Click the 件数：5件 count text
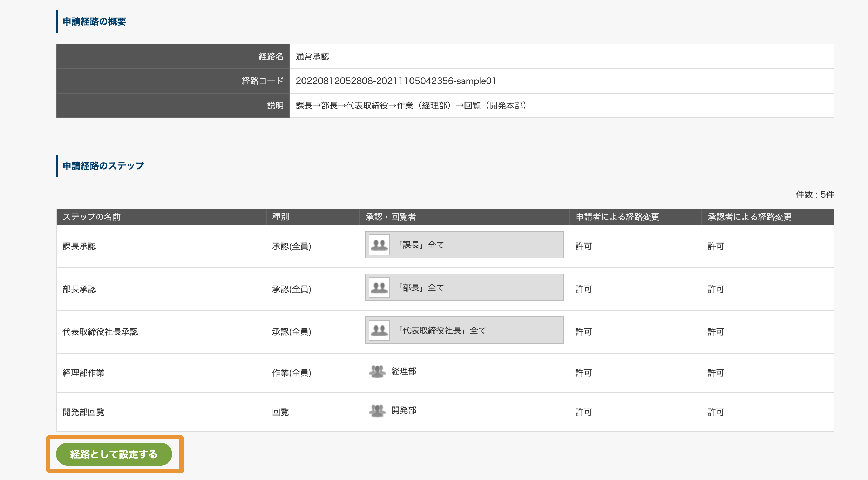 (815, 194)
